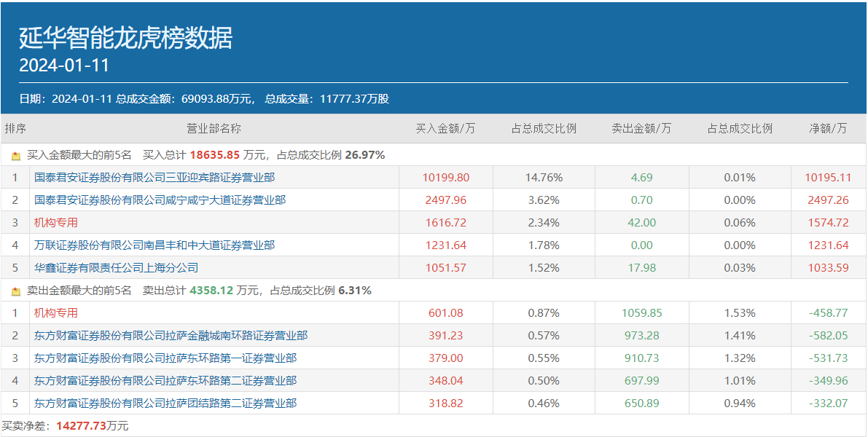Click sell amount 973.28
Image resolution: width=868 pixels, height=437 pixels.
[641, 335]
